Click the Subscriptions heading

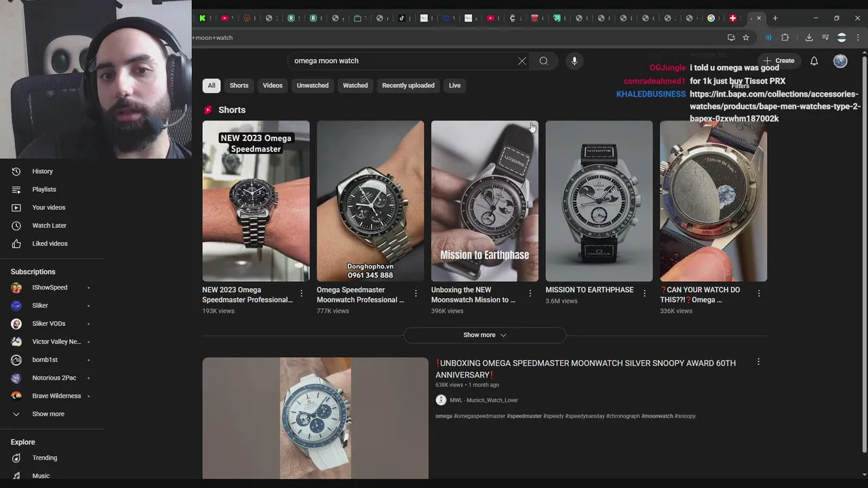coord(33,272)
